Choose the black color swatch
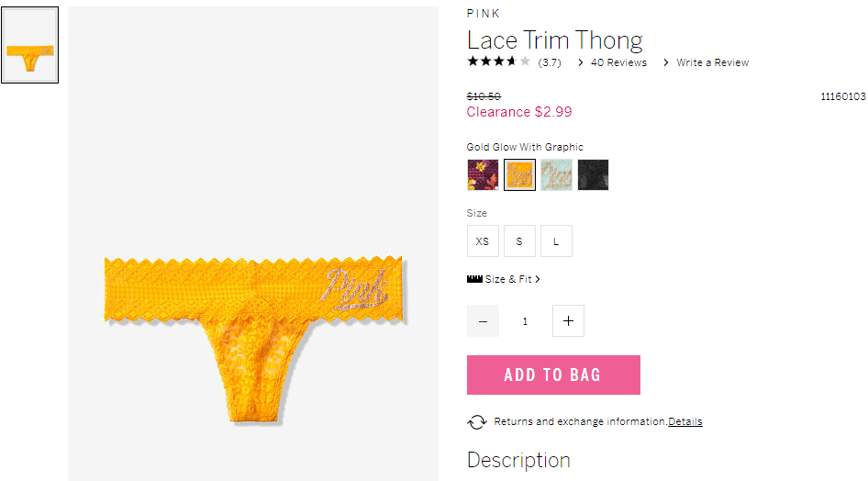Image resolution: width=868 pixels, height=481 pixels. pyautogui.click(x=593, y=175)
